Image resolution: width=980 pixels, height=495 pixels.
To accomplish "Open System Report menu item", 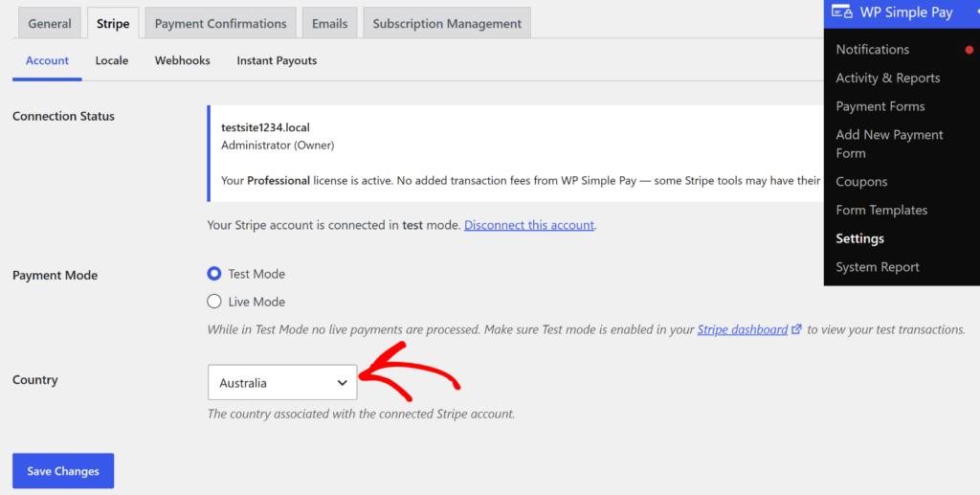I will [877, 267].
